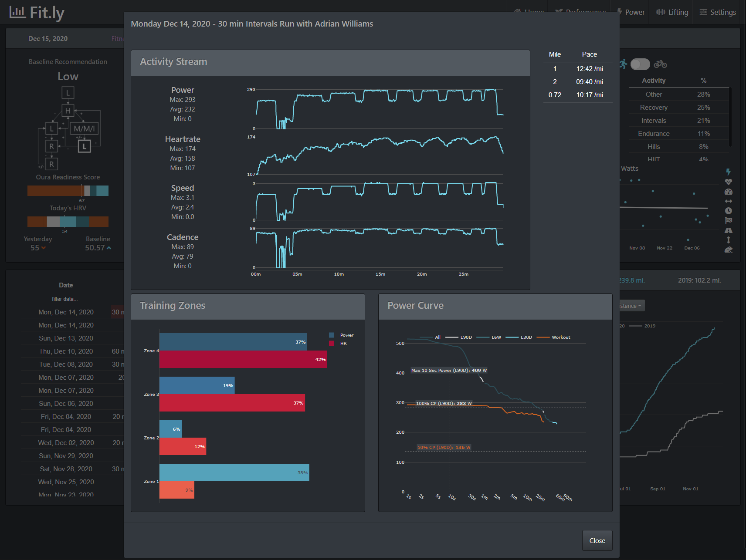This screenshot has width=746, height=560.
Task: Click the Activity table scrollbar
Action: [730, 117]
